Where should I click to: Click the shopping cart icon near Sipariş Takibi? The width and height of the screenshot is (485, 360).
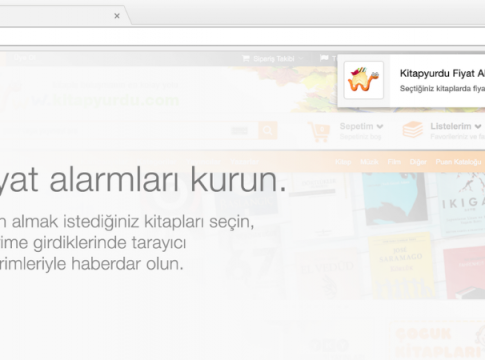coord(246,59)
